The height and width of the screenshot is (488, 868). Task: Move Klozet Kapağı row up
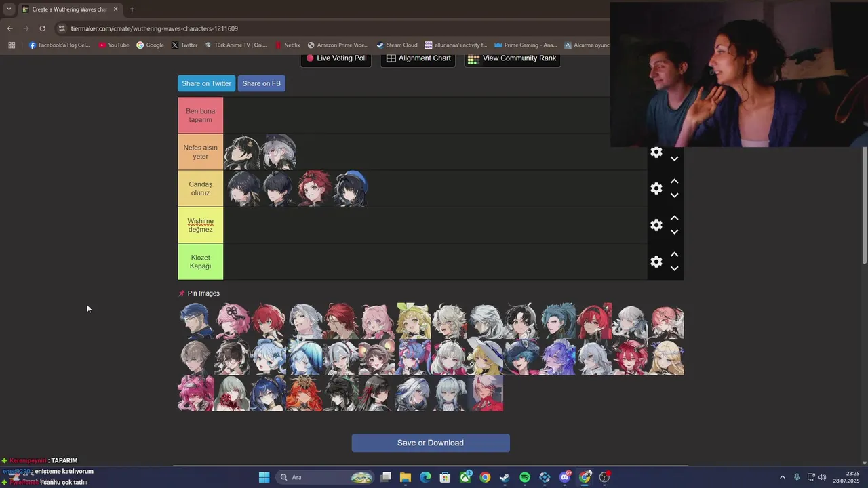click(674, 255)
